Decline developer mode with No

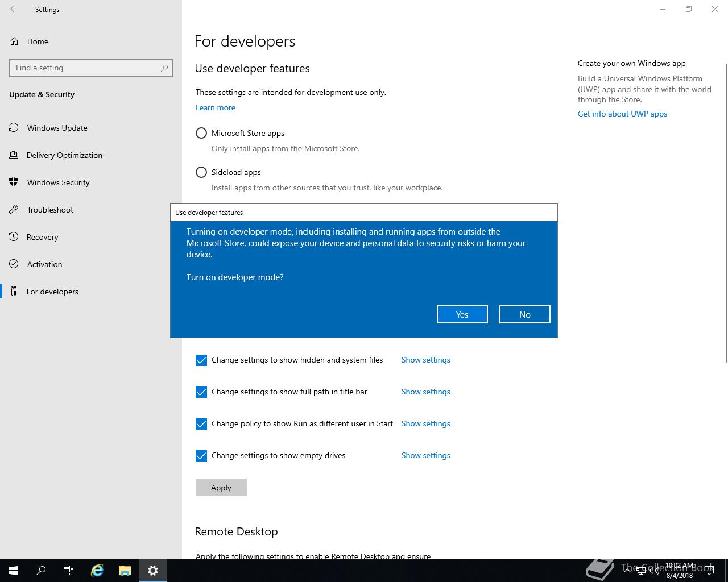pos(525,314)
